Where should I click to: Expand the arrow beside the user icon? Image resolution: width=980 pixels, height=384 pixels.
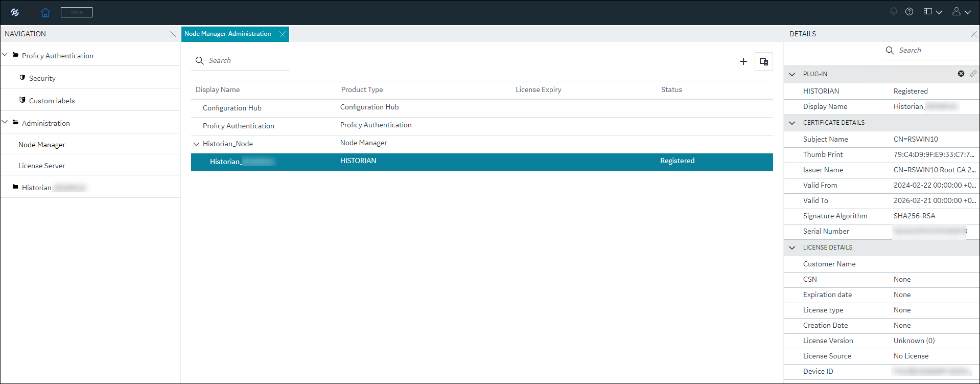(x=968, y=12)
